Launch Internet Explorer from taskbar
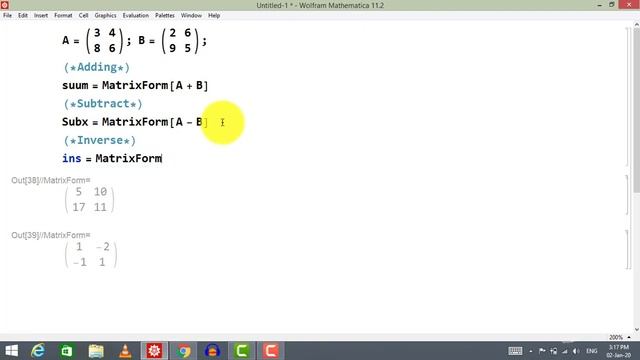Screen dimensions: 640x360 [38, 351]
